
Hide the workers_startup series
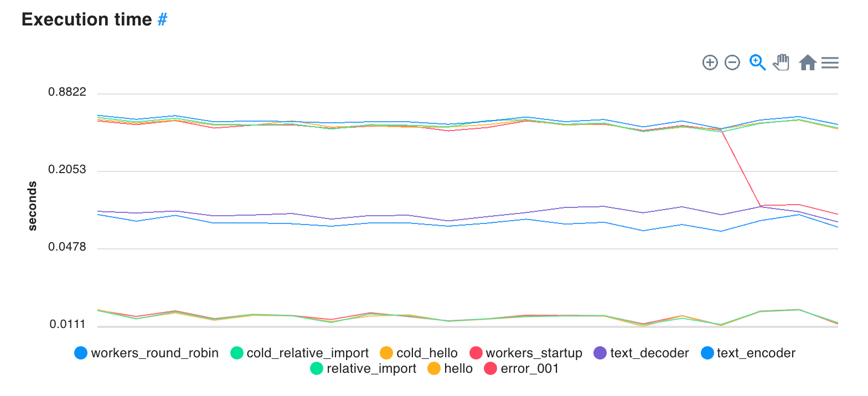[x=526, y=353]
